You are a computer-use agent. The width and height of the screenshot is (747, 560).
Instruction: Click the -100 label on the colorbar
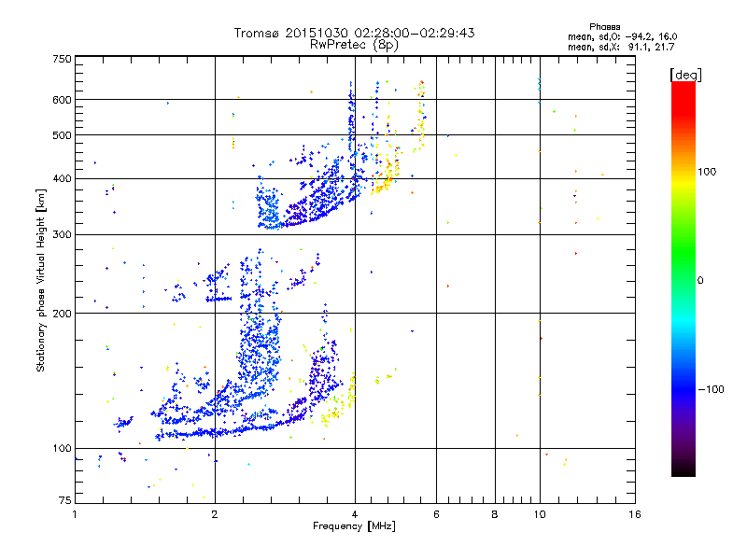coord(711,389)
